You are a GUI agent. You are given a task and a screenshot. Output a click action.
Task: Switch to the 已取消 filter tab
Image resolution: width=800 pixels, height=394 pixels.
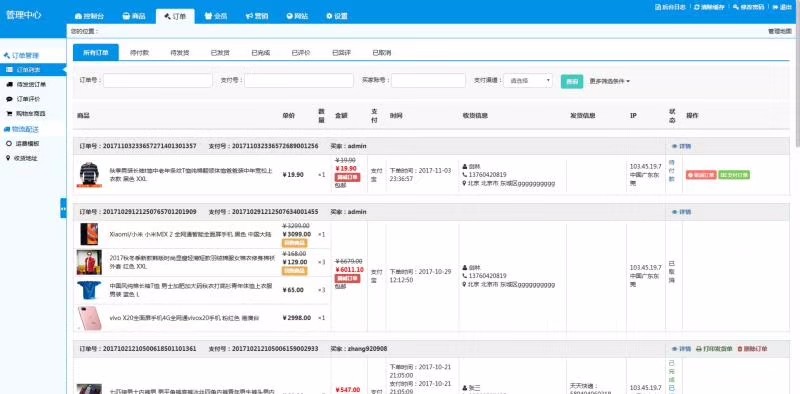click(x=382, y=53)
